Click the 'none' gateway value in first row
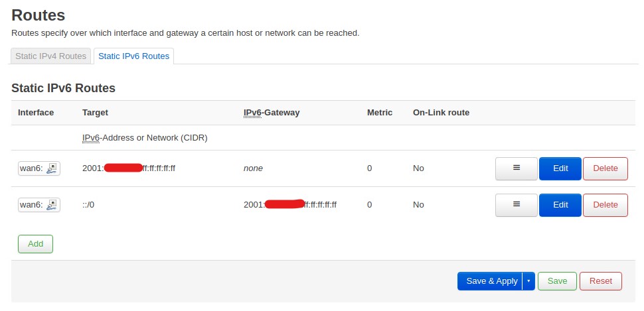This screenshot has height=311, width=644. pos(253,168)
